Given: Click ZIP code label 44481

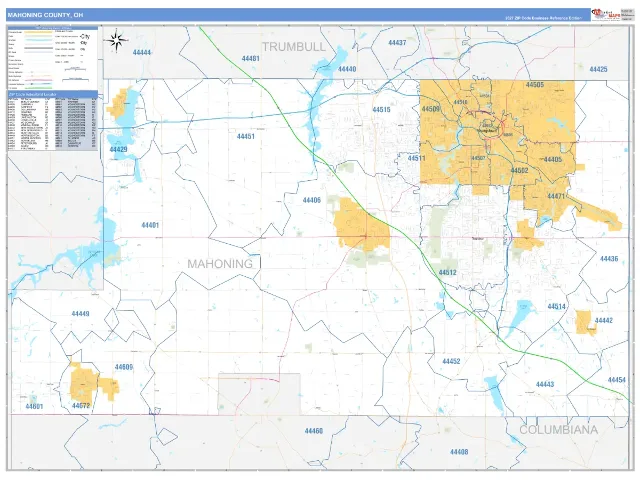Looking at the screenshot, I should tap(251, 59).
